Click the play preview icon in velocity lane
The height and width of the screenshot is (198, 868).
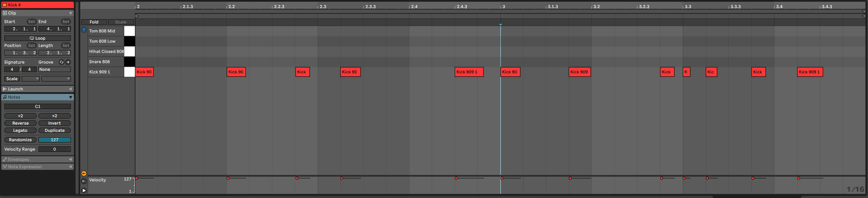coord(84,190)
